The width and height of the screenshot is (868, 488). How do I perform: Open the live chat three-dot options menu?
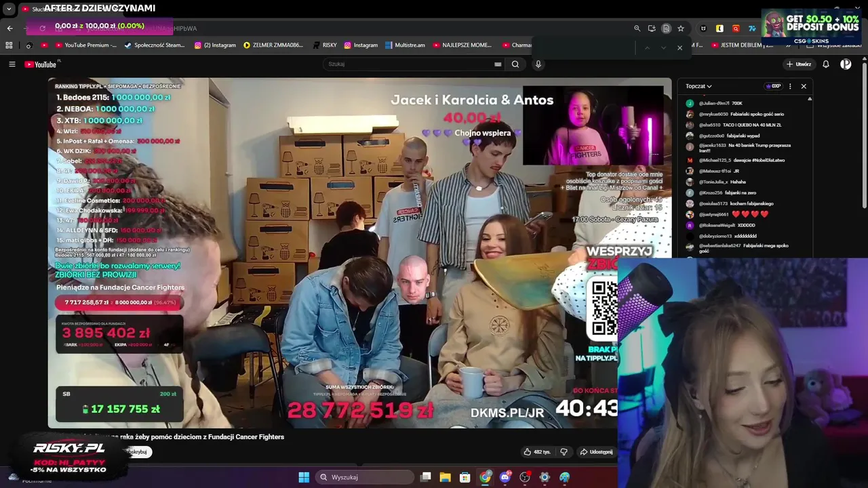pos(790,86)
